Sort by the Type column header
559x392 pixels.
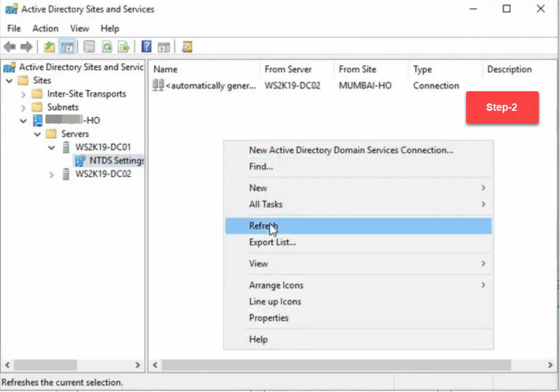click(445, 69)
